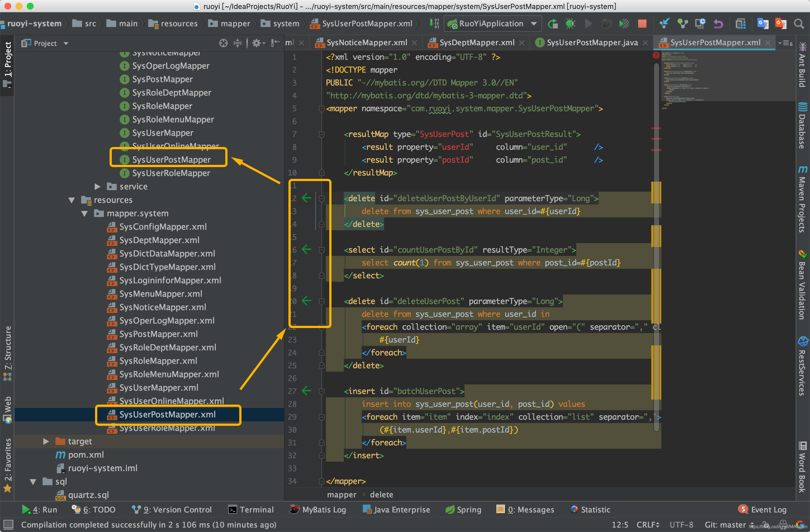The width and height of the screenshot is (810, 532).
Task: Select SysUserMapper.xml in the project tree
Action: tap(158, 388)
